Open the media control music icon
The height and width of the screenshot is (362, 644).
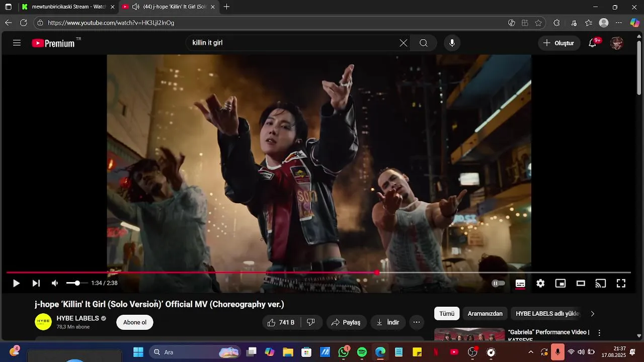(x=574, y=23)
